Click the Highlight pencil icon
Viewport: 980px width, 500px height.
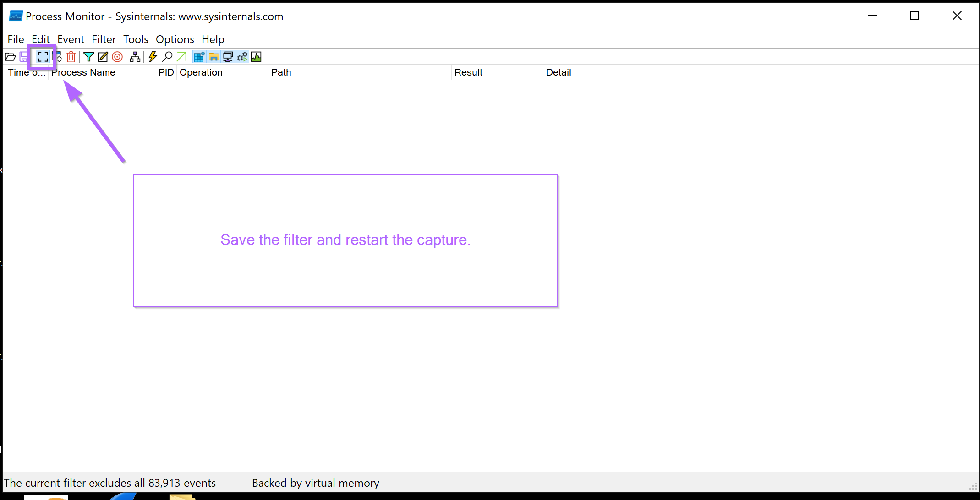[103, 57]
